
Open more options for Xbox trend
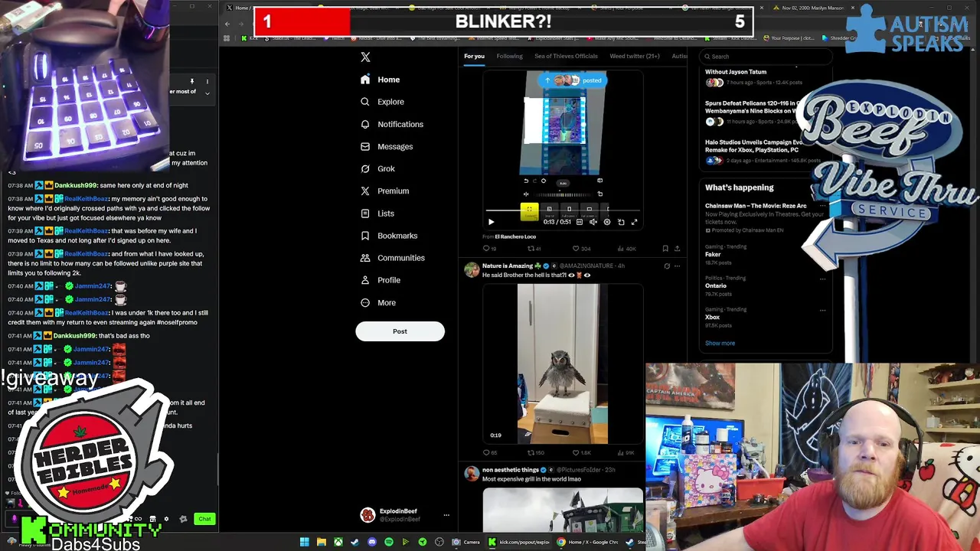tap(822, 310)
